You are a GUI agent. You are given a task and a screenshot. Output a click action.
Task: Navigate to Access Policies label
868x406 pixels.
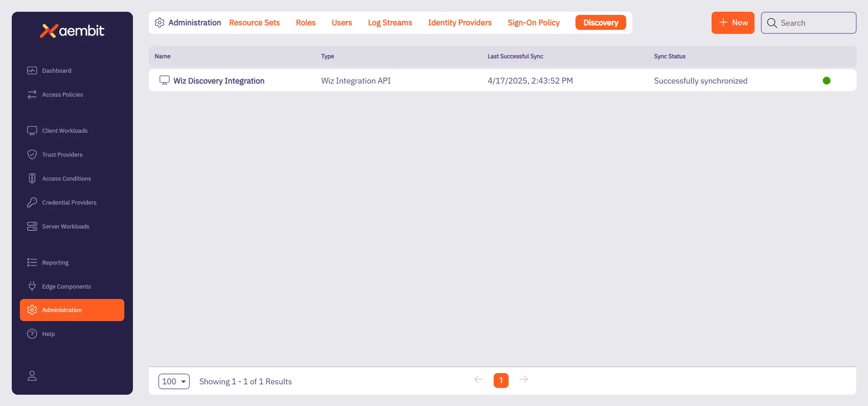pos(62,94)
